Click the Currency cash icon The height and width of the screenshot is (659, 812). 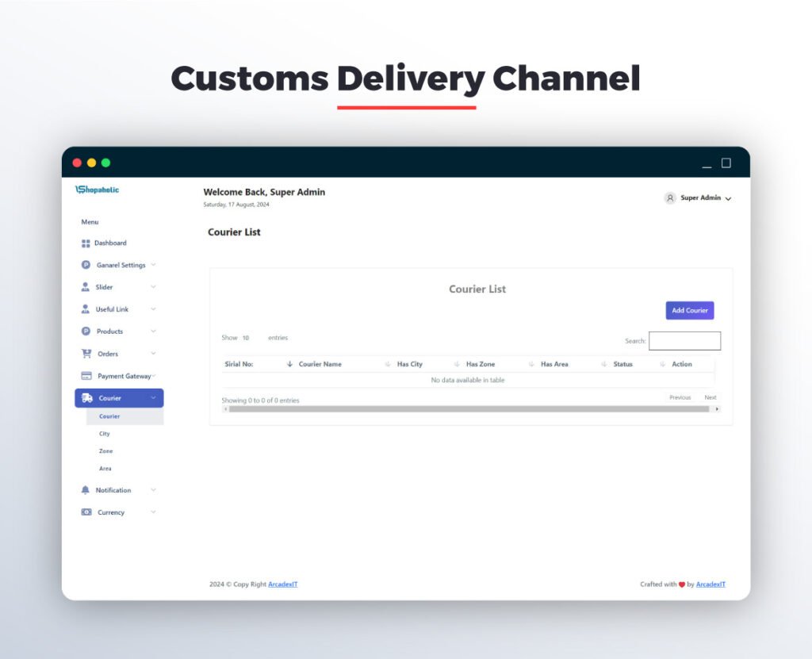click(x=86, y=512)
